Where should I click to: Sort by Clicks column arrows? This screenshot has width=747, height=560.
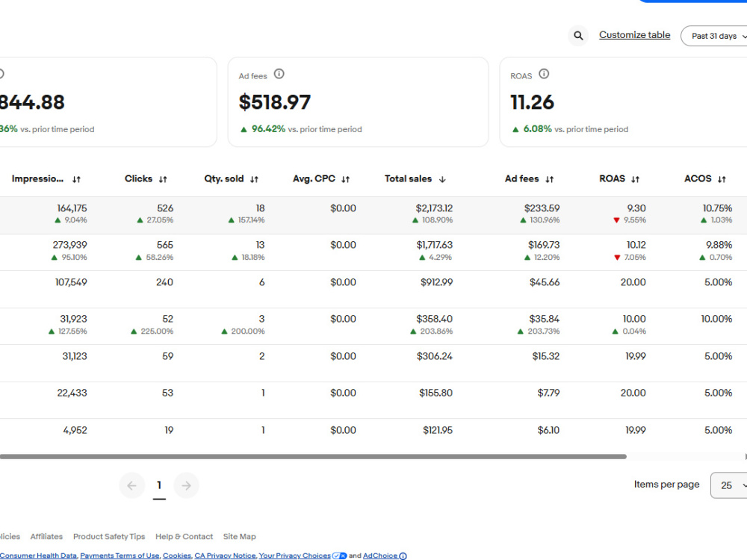click(x=163, y=179)
